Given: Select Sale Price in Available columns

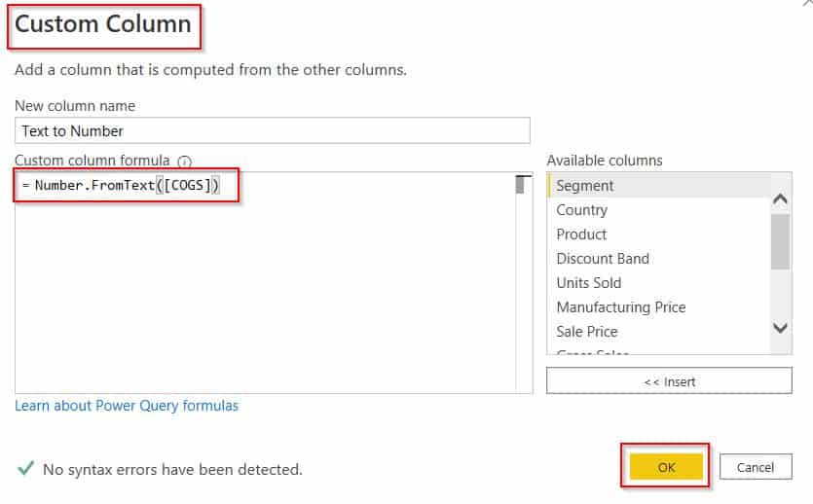Looking at the screenshot, I should pyautogui.click(x=658, y=332).
